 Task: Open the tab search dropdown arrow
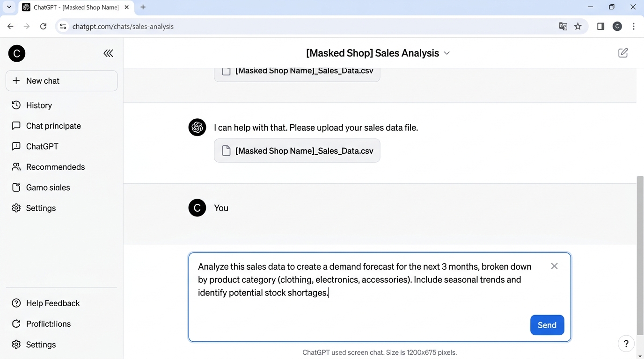coord(9,7)
